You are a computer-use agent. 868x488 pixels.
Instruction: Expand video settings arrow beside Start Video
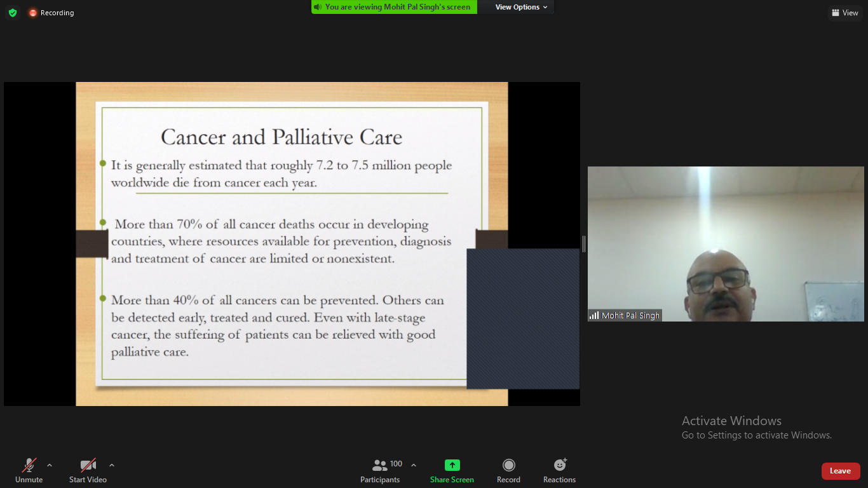pos(112,465)
